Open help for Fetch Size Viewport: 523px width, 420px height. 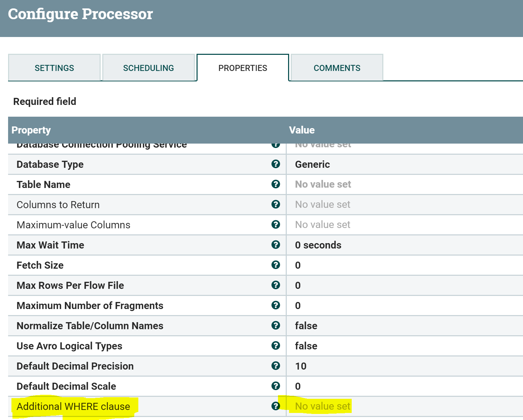click(x=276, y=265)
